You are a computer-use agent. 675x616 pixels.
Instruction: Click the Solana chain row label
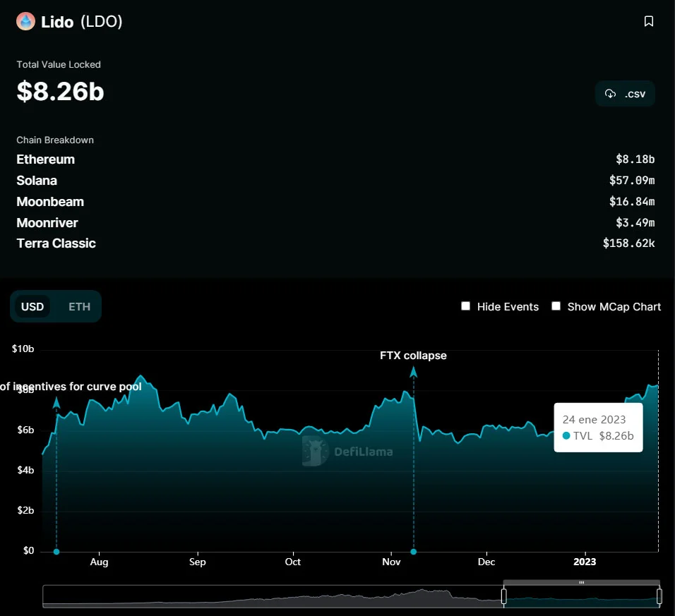click(x=37, y=181)
